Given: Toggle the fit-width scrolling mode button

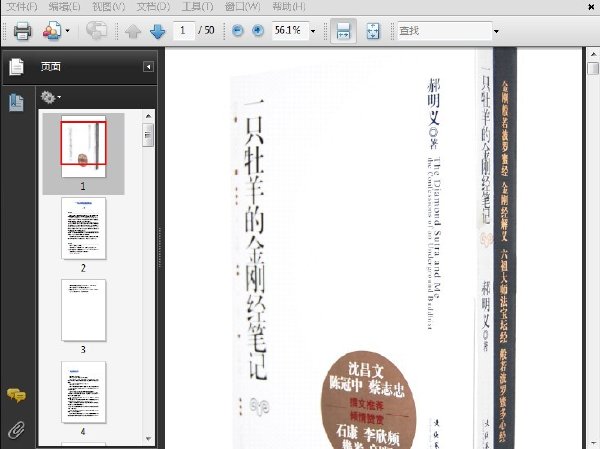Looking at the screenshot, I should point(343,31).
